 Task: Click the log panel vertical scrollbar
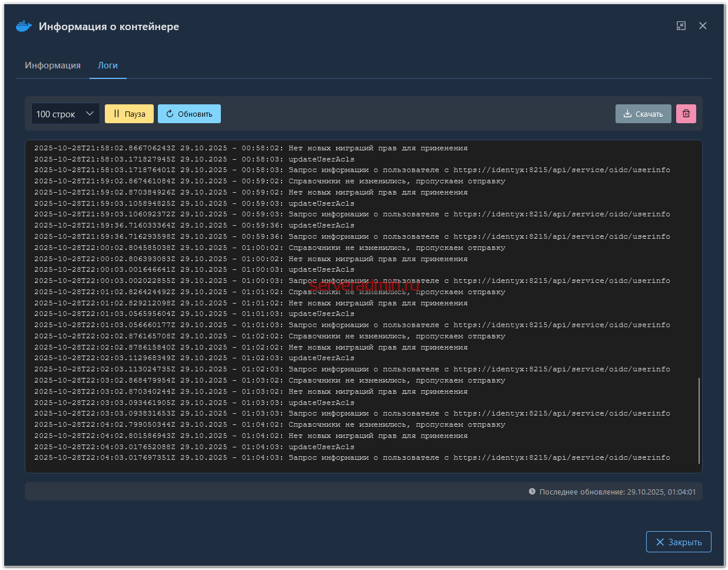[699, 420]
